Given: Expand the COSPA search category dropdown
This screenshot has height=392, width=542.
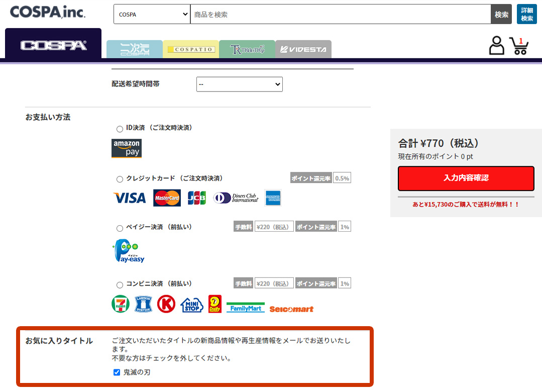Looking at the screenshot, I should tap(152, 15).
